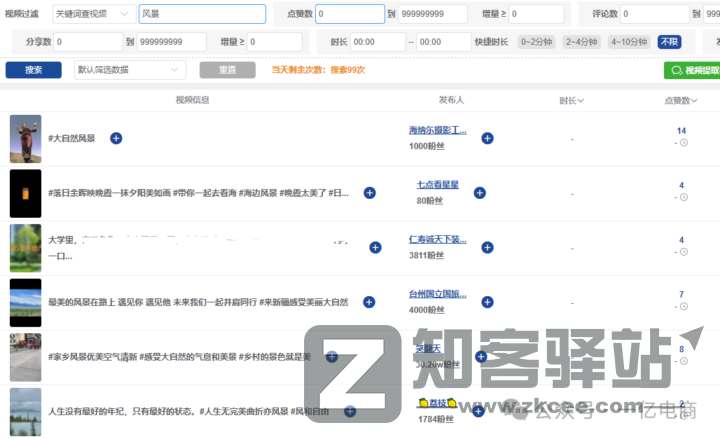
Task: Click the green 视频提取 button
Action: tap(692, 70)
